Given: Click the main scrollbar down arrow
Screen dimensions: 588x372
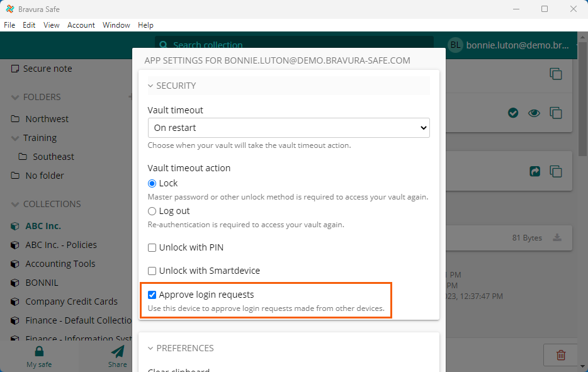Looking at the screenshot, I should (583, 366).
